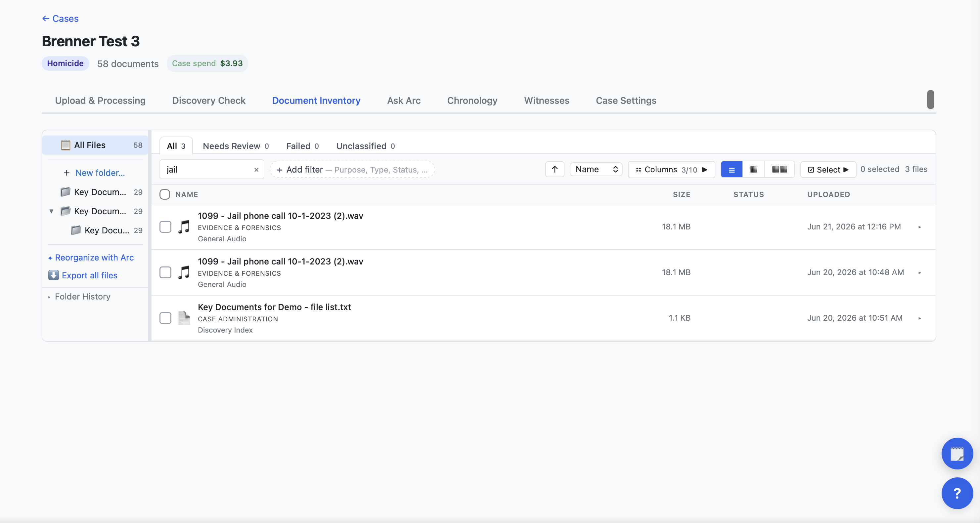This screenshot has height=523, width=980.
Task: Click the audio icon of the Jun 21 wav
Action: pyautogui.click(x=184, y=227)
